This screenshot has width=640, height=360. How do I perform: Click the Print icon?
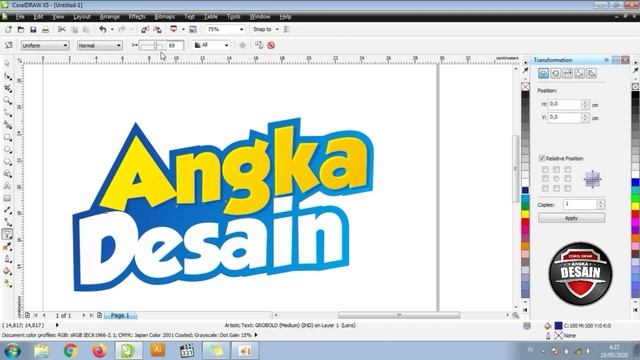tap(45, 29)
